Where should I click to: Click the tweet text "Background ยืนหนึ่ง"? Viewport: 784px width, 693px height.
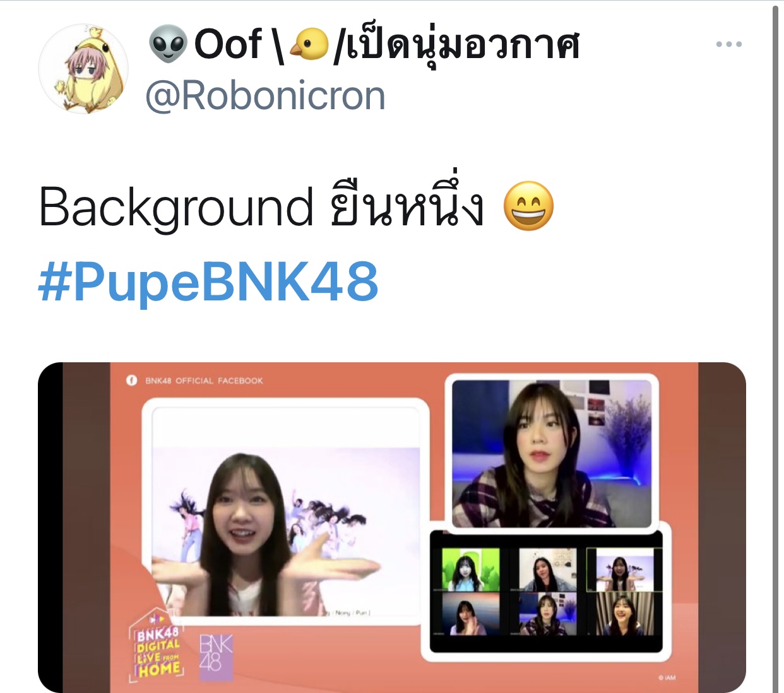click(262, 207)
